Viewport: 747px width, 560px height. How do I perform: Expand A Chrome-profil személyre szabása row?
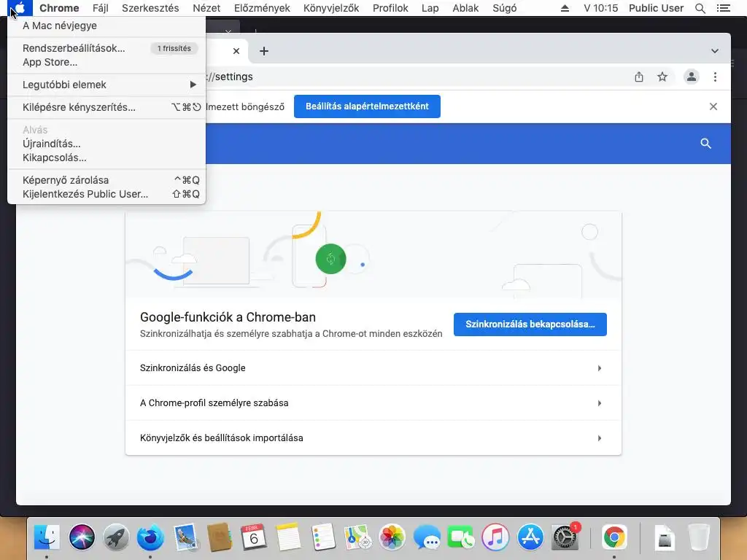pos(373,402)
